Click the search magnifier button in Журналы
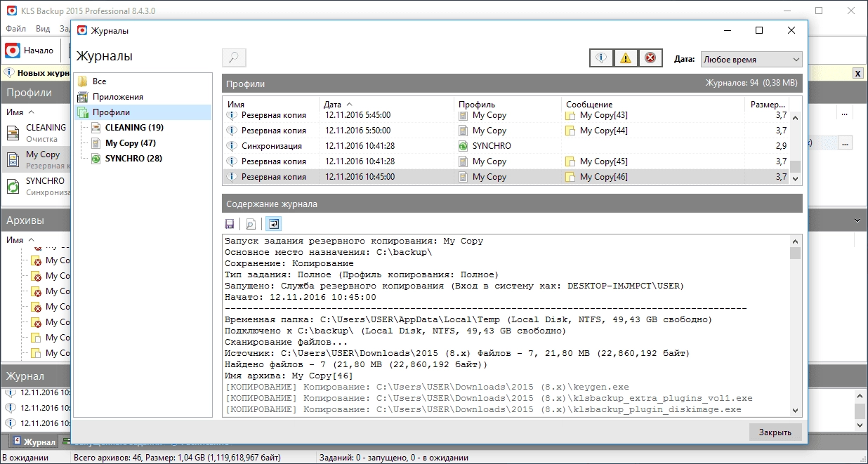 [x=234, y=58]
